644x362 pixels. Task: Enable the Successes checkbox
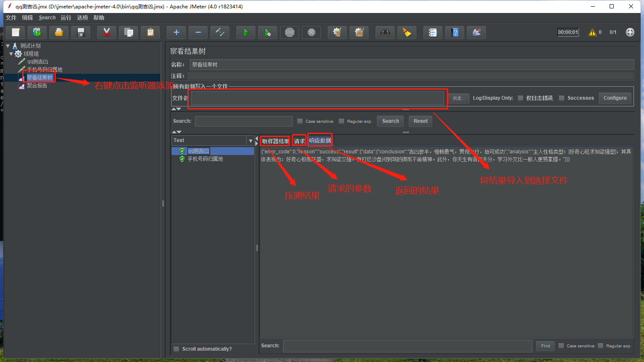[x=561, y=98]
